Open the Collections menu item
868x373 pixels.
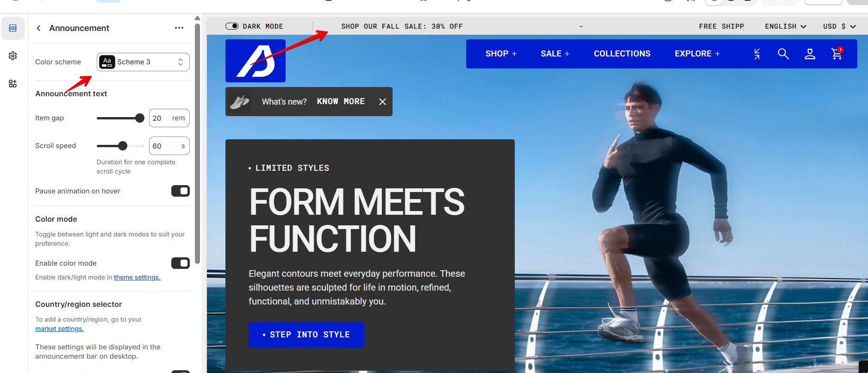click(622, 54)
